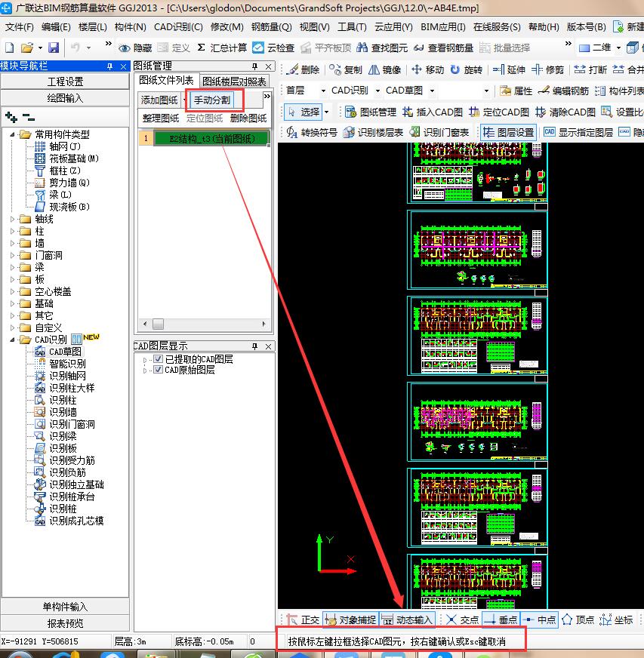The height and width of the screenshot is (658, 644).
Task: Click the collapse-all minus icon in navigator
Action: [x=29, y=117]
